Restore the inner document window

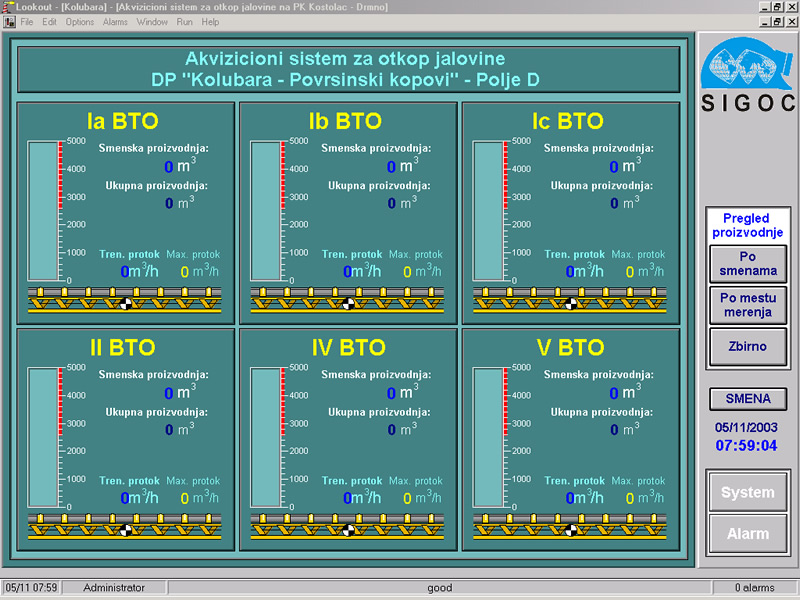coord(778,22)
